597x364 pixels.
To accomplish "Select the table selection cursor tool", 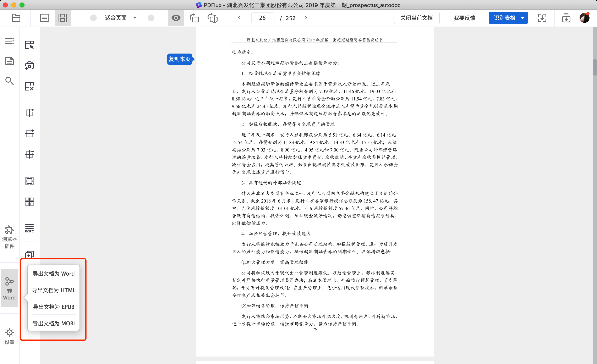I will 29,45.
